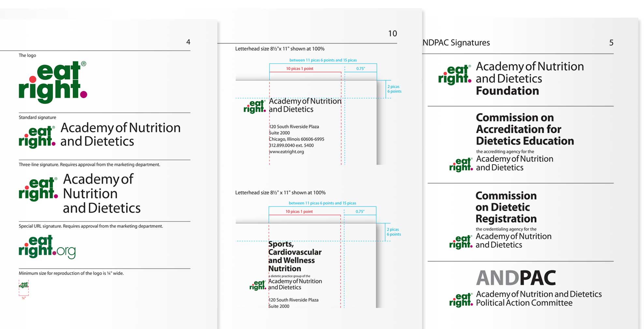
Task: Click the tiny minimum-size eat right logo
Action: pos(23,285)
